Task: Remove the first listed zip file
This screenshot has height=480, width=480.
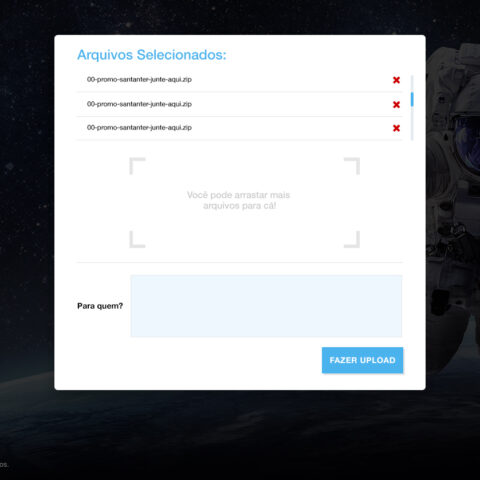Action: (x=396, y=80)
